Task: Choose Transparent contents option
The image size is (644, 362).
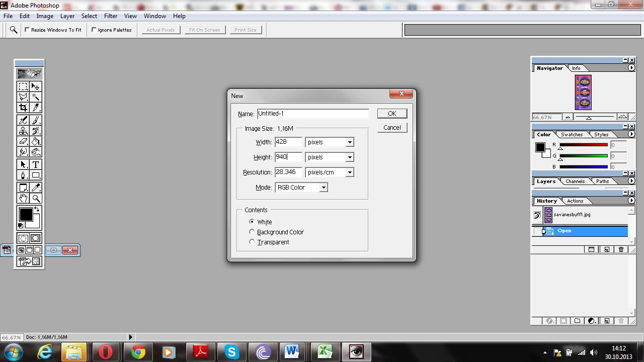Action: 252,242
